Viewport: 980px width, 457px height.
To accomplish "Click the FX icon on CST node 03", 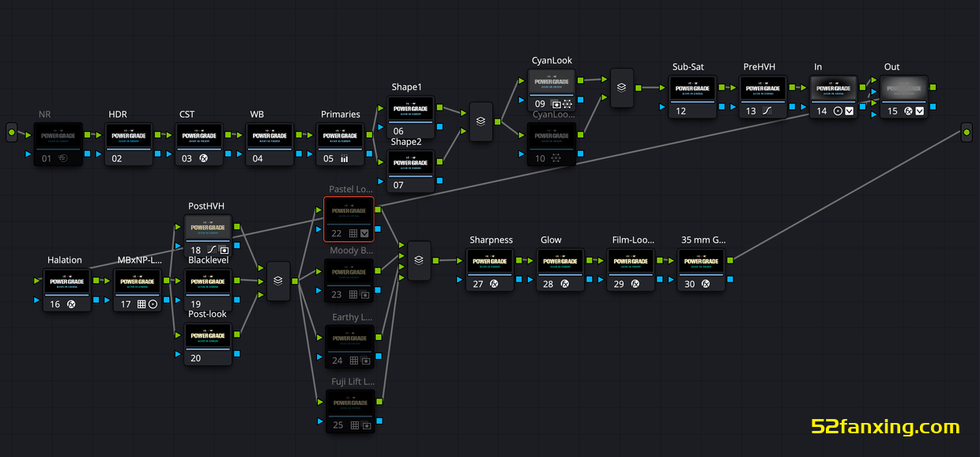I will [203, 158].
